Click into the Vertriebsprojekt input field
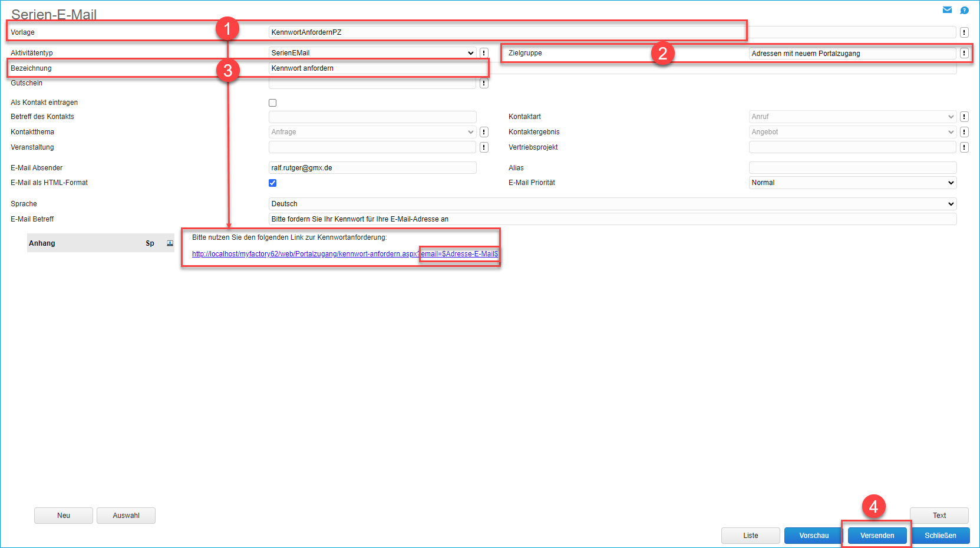The height and width of the screenshot is (548, 980). pyautogui.click(x=853, y=147)
